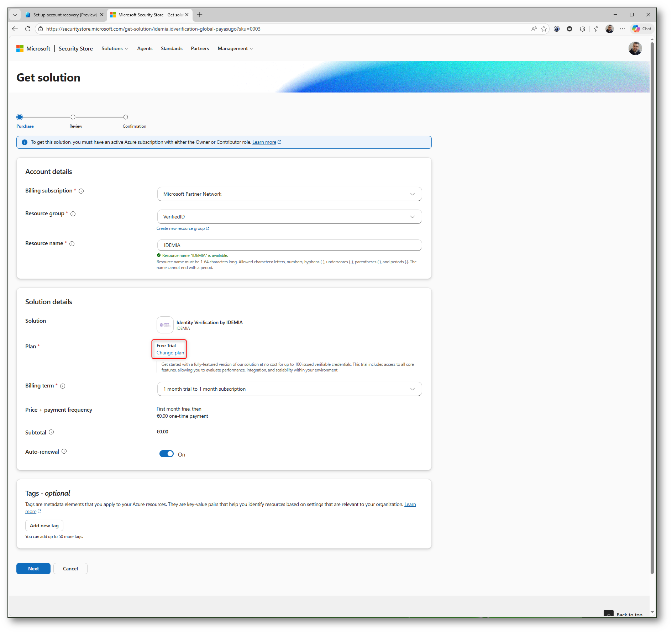Open browser Extensions puzzle icon

click(x=582, y=29)
